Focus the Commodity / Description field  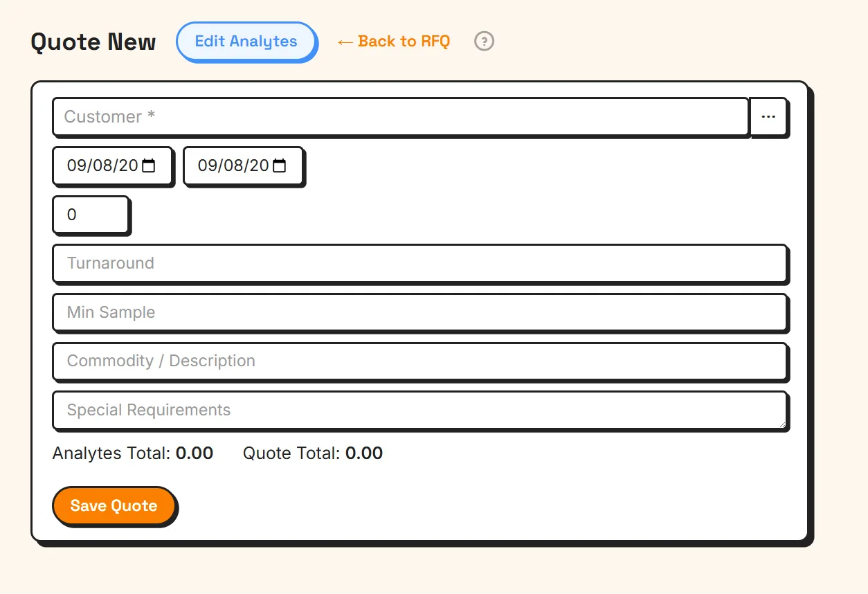click(420, 361)
